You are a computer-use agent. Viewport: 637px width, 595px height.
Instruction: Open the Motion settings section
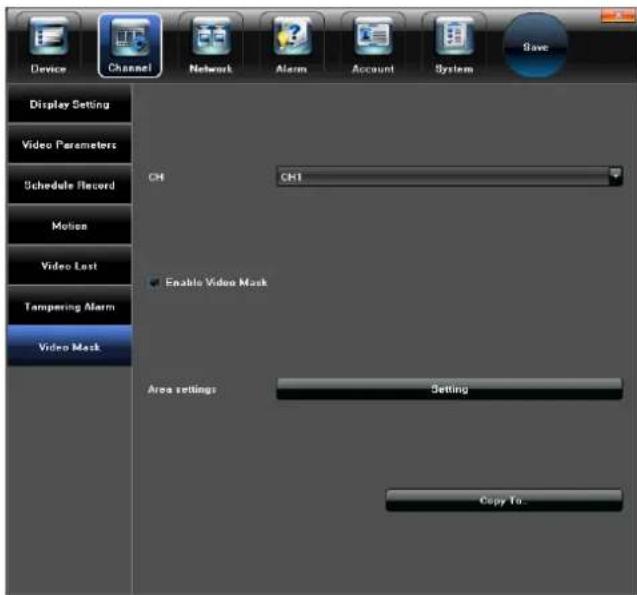tap(69, 225)
